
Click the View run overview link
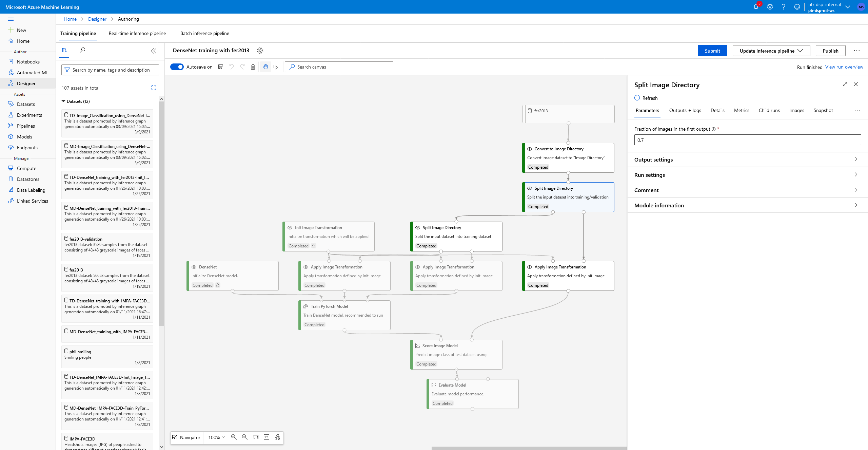[844, 67]
